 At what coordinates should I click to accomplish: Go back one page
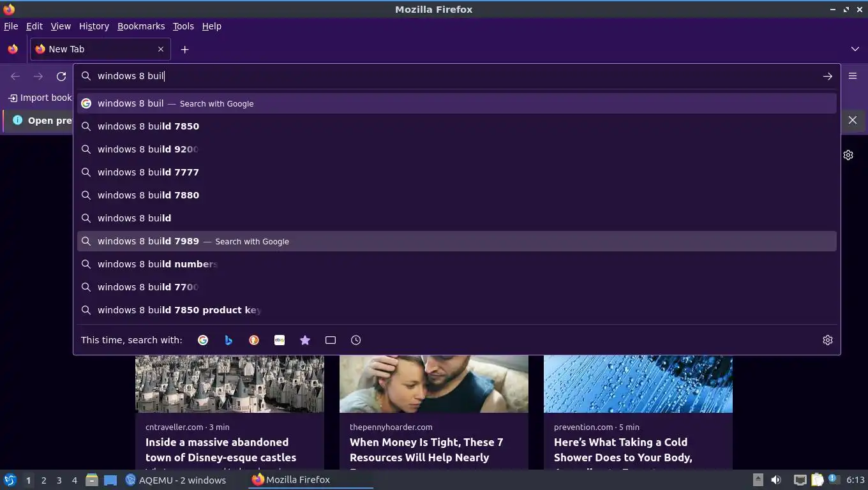point(15,76)
